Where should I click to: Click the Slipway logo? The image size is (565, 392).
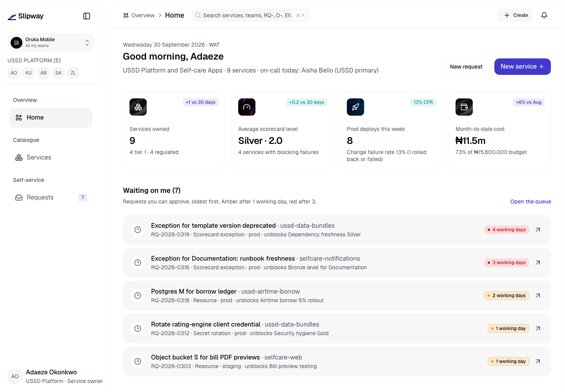(26, 16)
